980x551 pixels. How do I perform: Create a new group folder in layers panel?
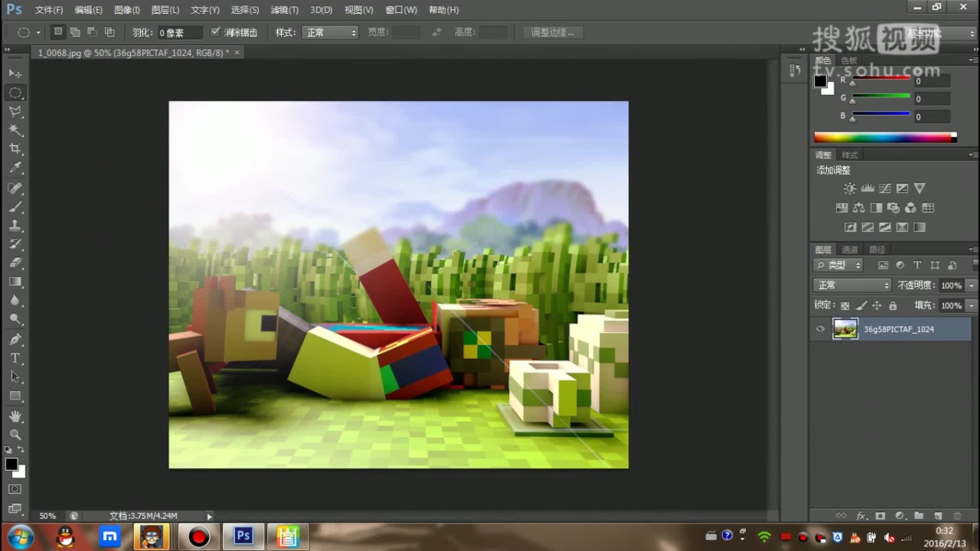tap(919, 515)
